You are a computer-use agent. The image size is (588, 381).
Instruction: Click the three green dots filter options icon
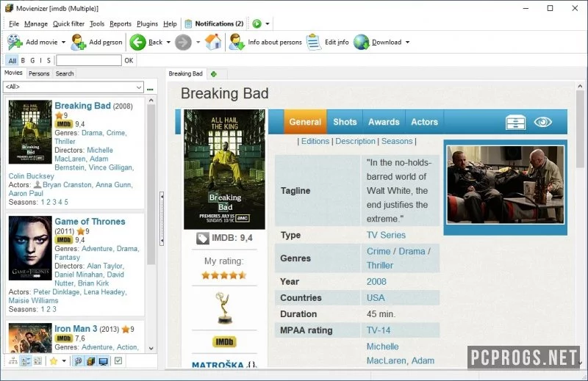pos(150,89)
